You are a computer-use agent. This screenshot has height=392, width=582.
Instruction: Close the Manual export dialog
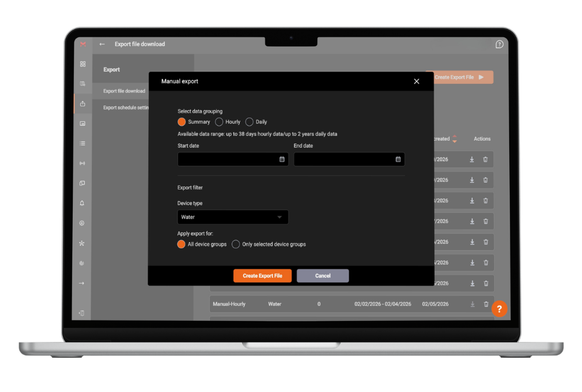(x=416, y=81)
